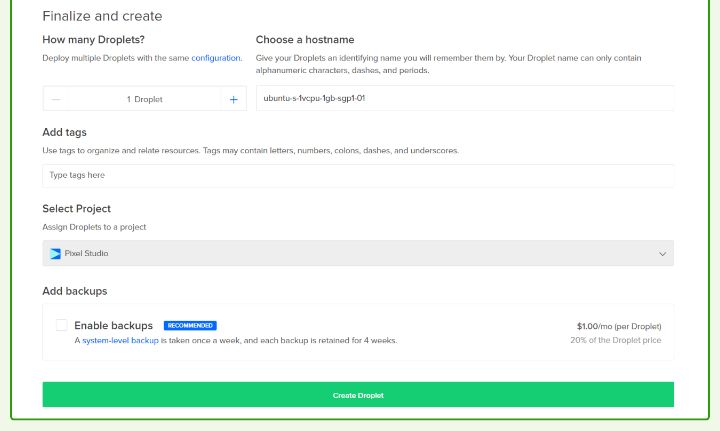Expand project list via chevron arrow

pyautogui.click(x=662, y=254)
